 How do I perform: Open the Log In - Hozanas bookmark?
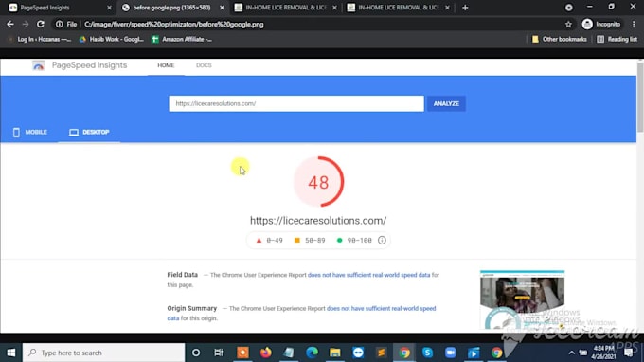pyautogui.click(x=40, y=40)
